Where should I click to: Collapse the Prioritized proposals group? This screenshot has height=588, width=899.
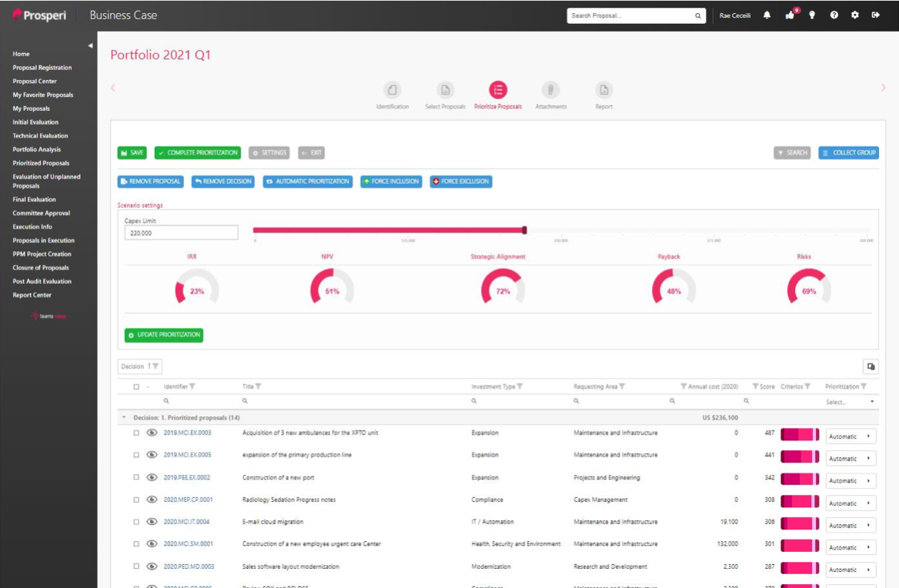(124, 417)
